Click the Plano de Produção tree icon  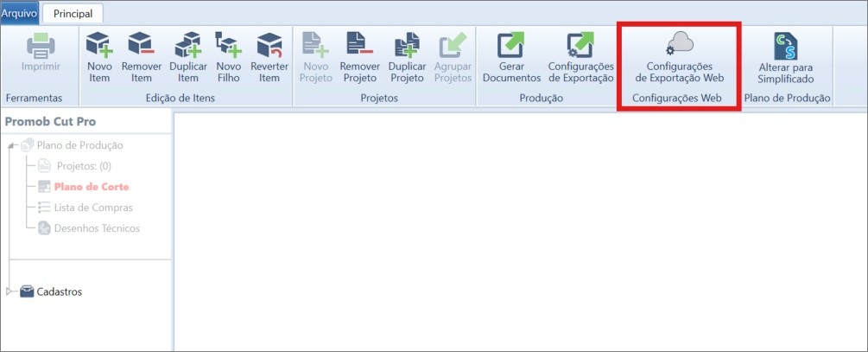(27, 145)
